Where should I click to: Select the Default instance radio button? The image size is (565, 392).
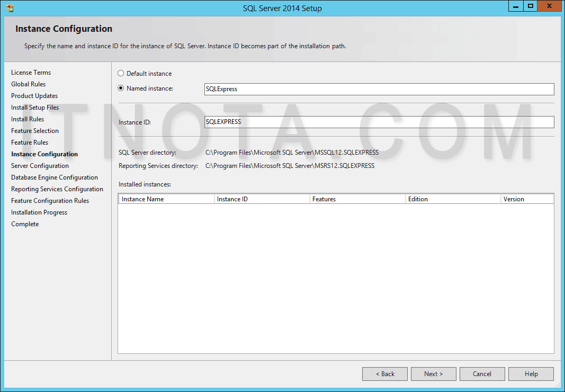pyautogui.click(x=120, y=73)
